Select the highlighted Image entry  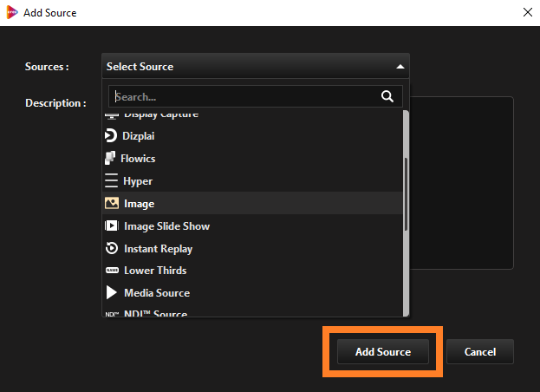[x=252, y=203]
